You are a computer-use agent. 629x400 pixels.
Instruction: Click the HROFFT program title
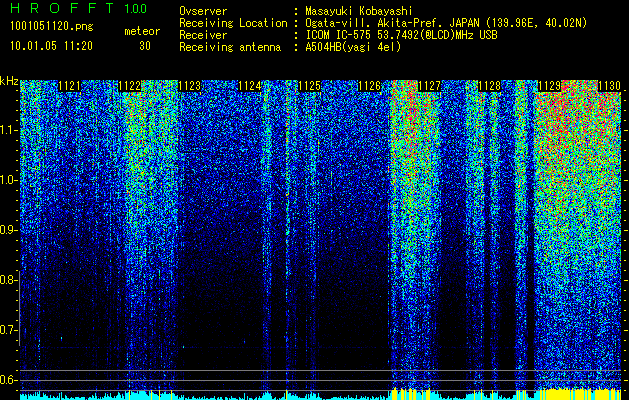[x=63, y=8]
